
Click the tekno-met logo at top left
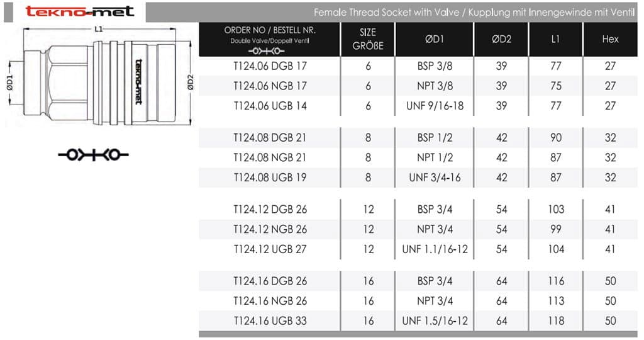tap(80, 11)
